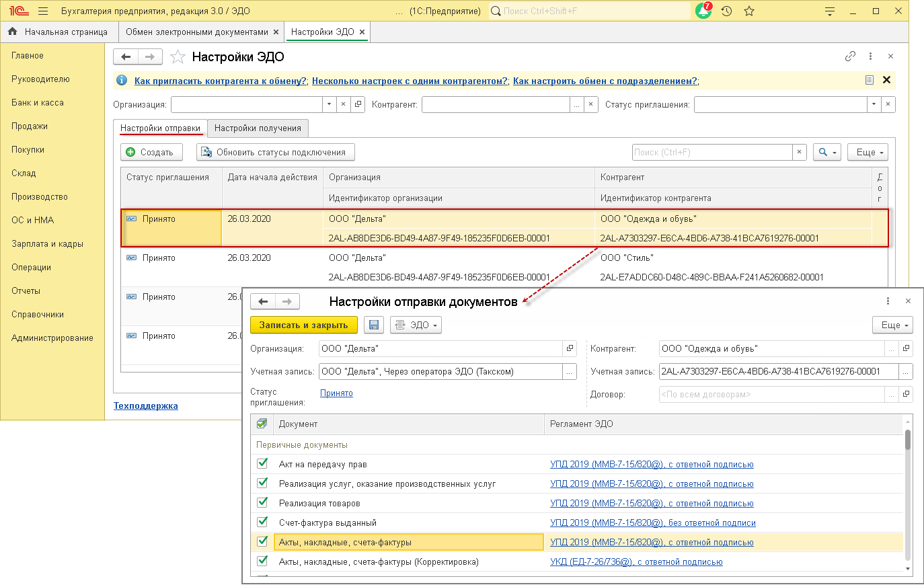The width and height of the screenshot is (924, 585).
Task: Click the global search field Поиск Ctrl+Shift+F
Action: pyautogui.click(x=590, y=11)
